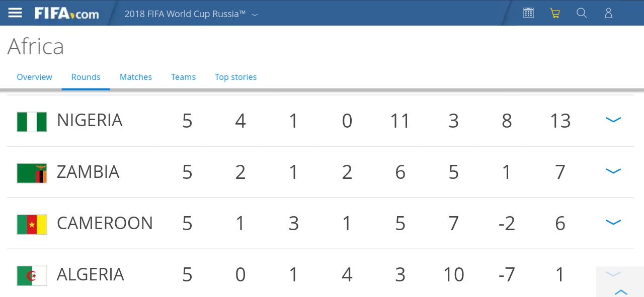Click the NIGERIA team name
644x297 pixels.
(90, 121)
